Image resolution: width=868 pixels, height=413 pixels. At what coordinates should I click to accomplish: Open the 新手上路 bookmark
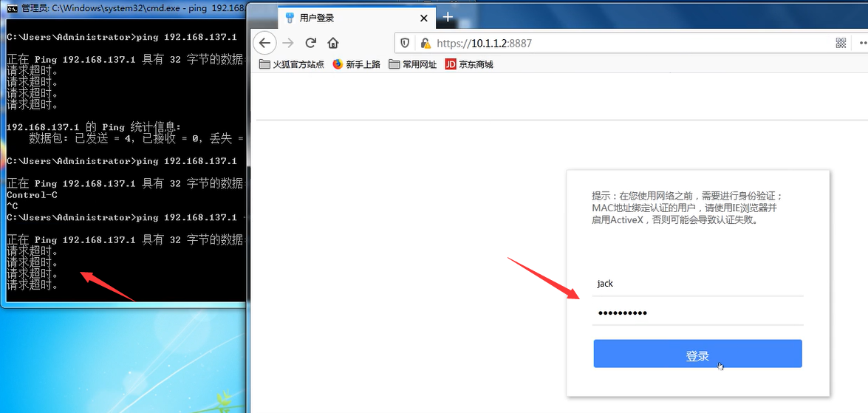click(357, 64)
